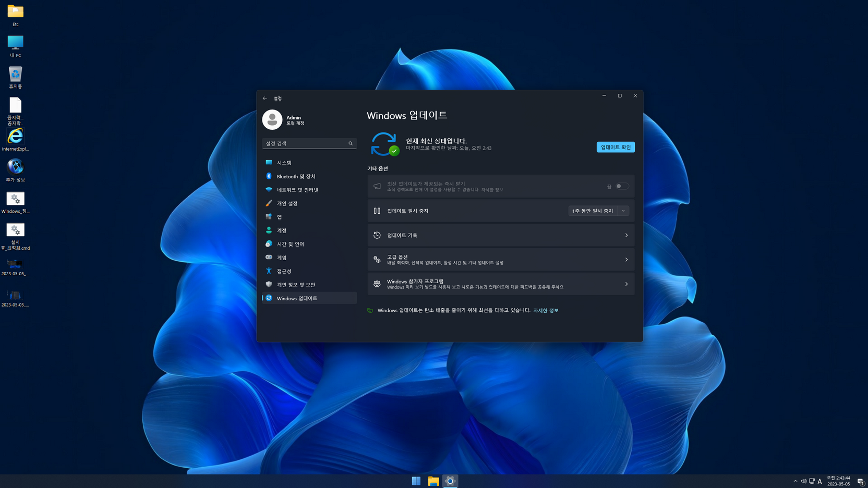Open the 개인 설정 category

[309, 203]
